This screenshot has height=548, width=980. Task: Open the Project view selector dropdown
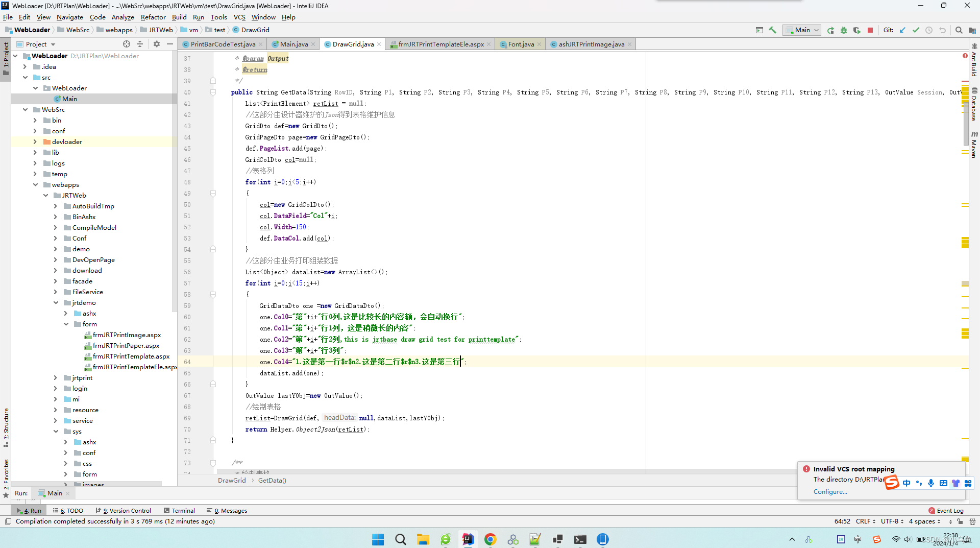coord(36,44)
